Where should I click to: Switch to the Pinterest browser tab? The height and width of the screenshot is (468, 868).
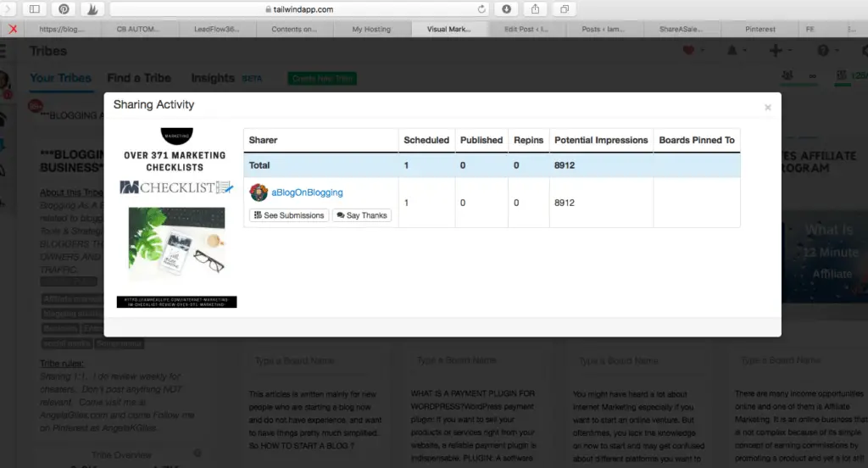click(760, 29)
